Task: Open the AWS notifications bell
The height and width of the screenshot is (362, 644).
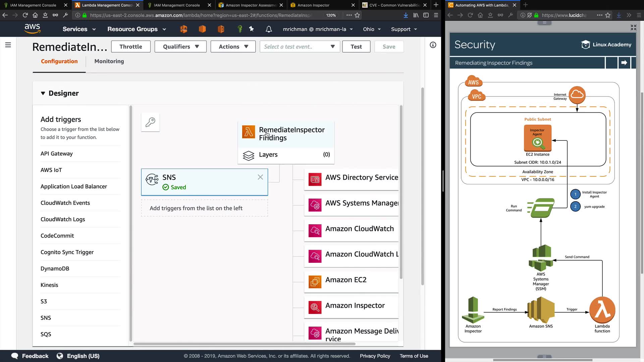Action: (x=269, y=29)
